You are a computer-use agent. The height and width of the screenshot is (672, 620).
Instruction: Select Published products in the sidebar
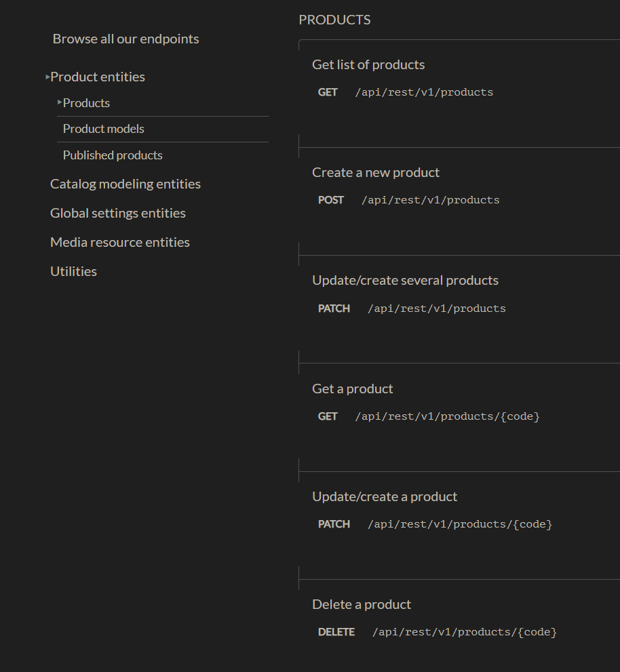[x=112, y=155]
